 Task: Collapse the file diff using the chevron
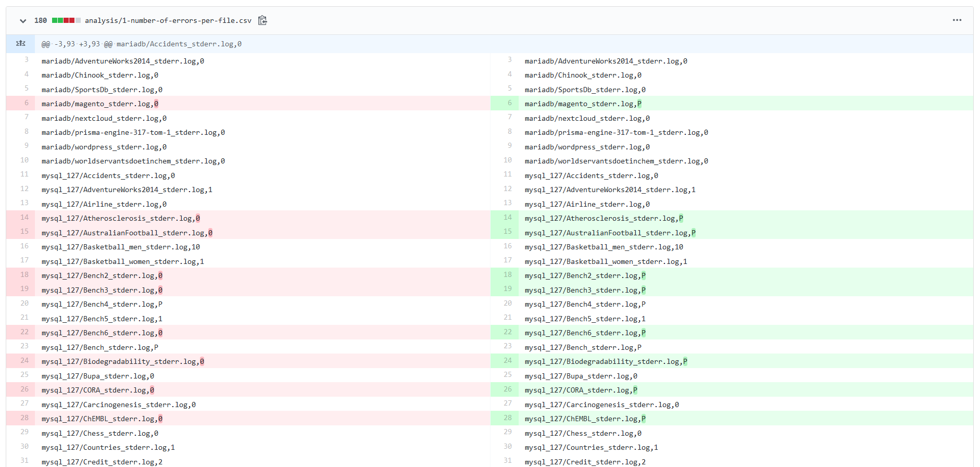tap(23, 21)
